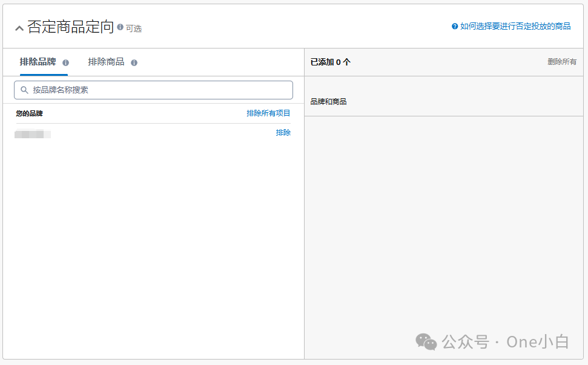Collapse the 否定商品定向 section chevron
The height and width of the screenshot is (365, 588).
coord(19,28)
